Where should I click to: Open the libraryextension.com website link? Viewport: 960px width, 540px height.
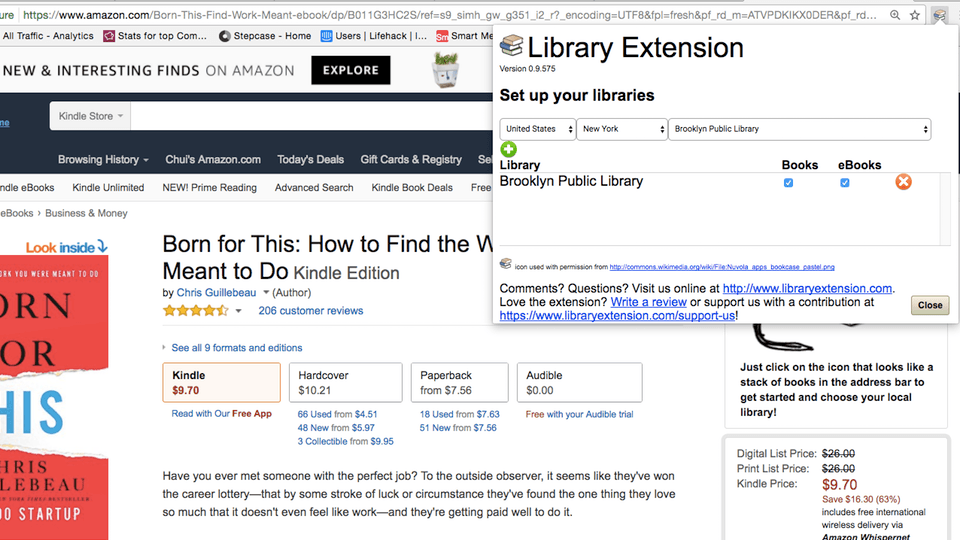(807, 288)
